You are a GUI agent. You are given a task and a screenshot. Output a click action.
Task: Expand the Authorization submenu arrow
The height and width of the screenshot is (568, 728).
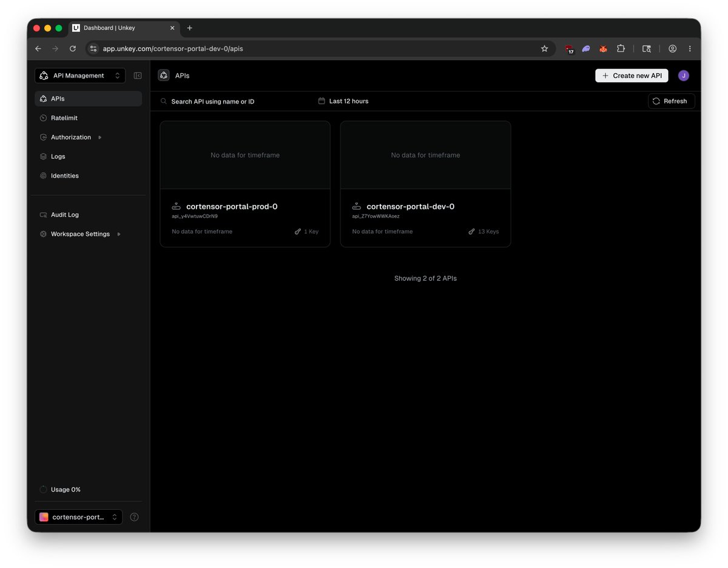(100, 138)
